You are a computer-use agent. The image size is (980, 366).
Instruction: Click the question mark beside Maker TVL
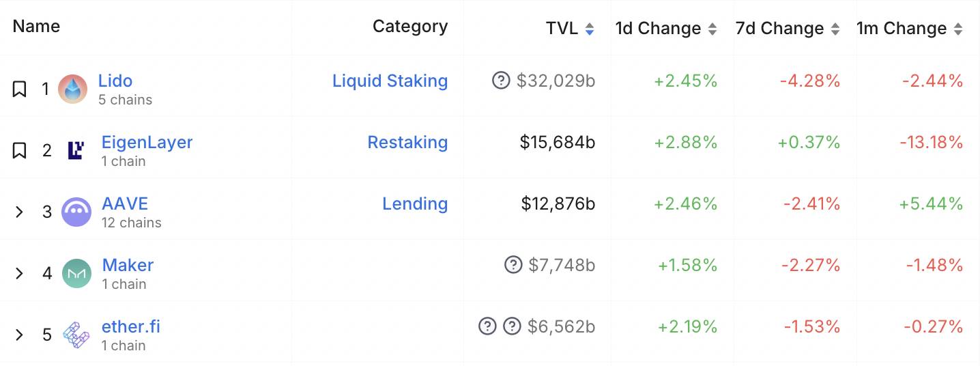pyautogui.click(x=513, y=264)
